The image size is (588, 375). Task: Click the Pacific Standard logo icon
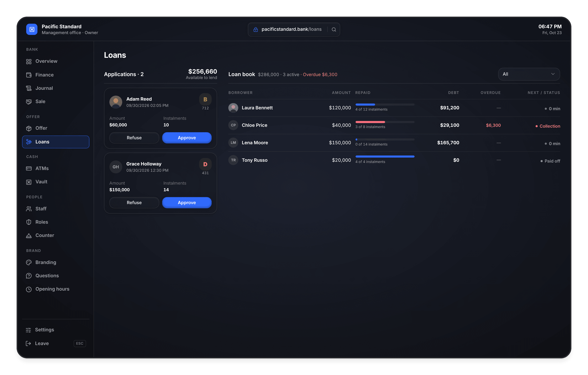[32, 29]
